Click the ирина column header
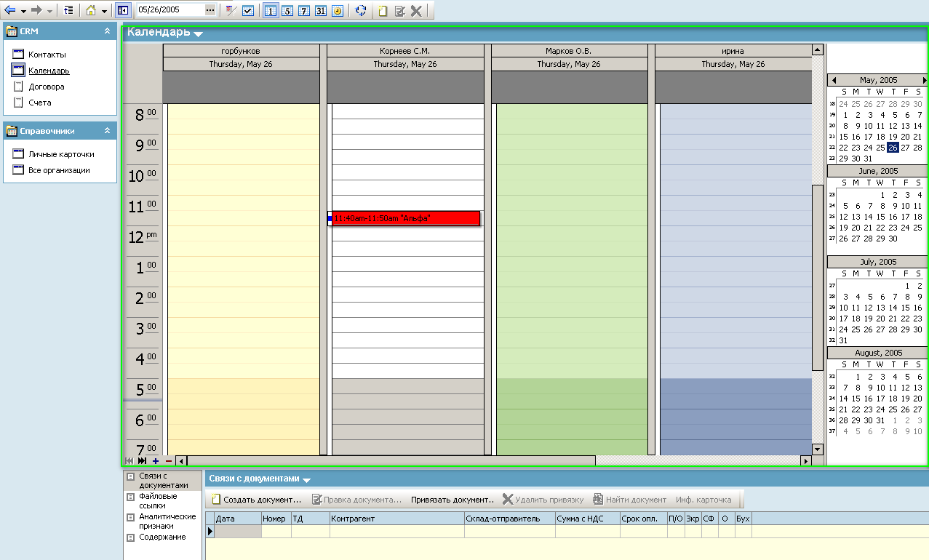 [733, 51]
